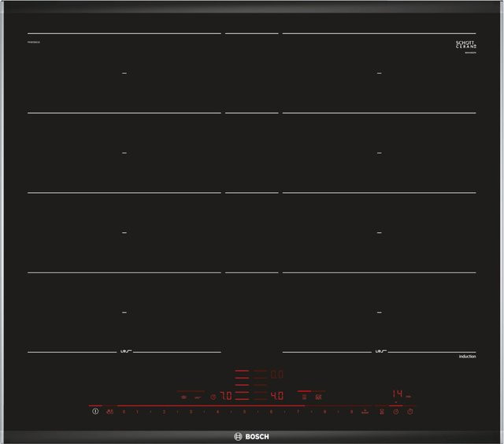The width and height of the screenshot is (504, 444).
Task: Tap the main power on/off symbol
Action: 95,411
